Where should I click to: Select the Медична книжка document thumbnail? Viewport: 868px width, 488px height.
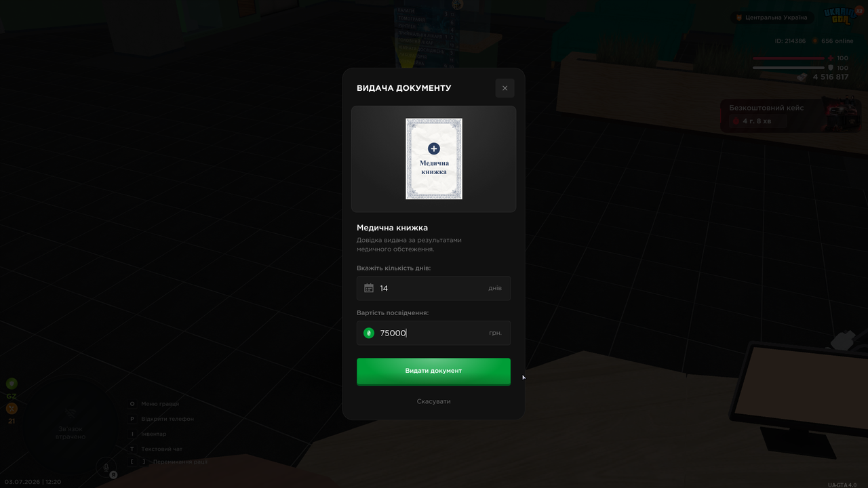pyautogui.click(x=434, y=159)
